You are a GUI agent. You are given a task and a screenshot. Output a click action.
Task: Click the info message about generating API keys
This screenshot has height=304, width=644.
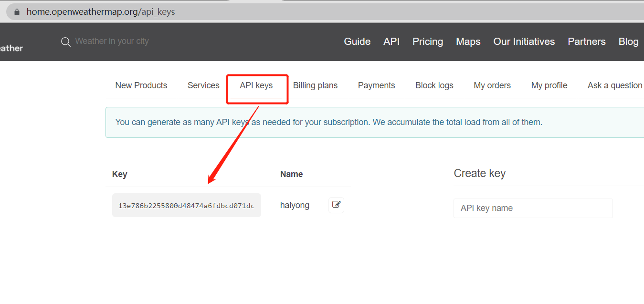[375, 122]
